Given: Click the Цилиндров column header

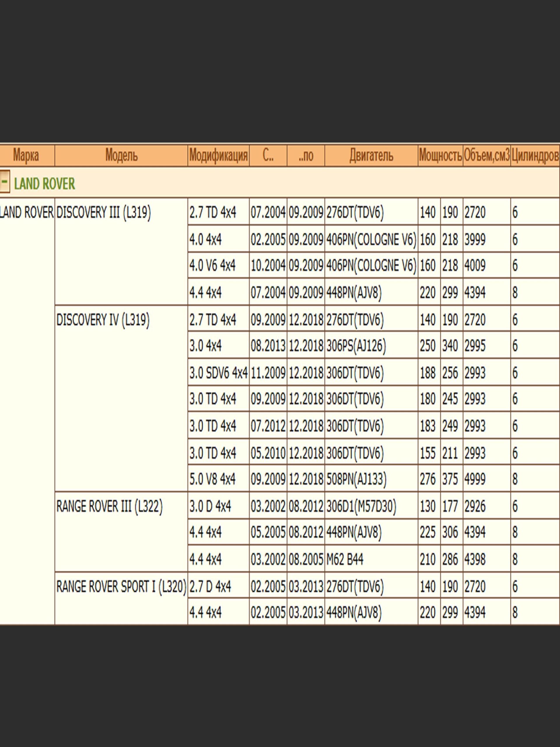Looking at the screenshot, I should point(535,156).
